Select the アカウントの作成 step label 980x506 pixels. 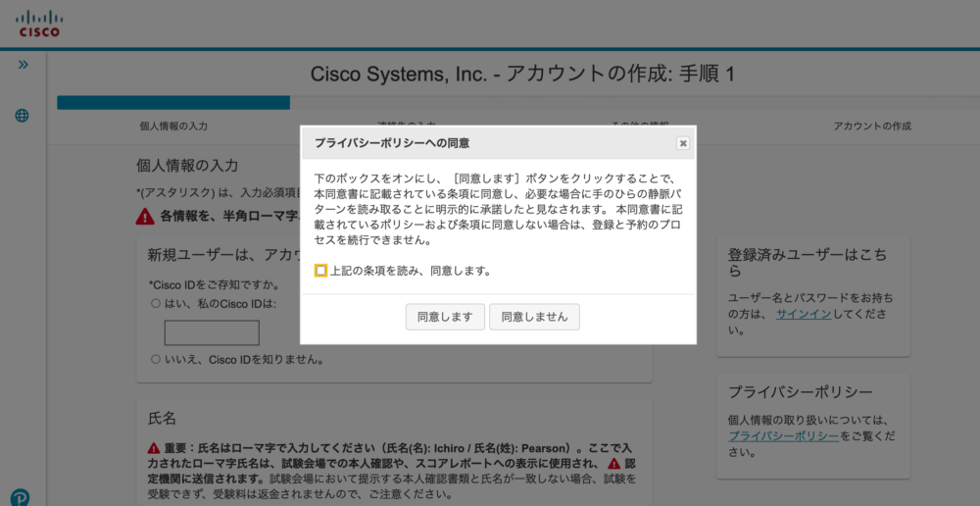[x=872, y=126]
